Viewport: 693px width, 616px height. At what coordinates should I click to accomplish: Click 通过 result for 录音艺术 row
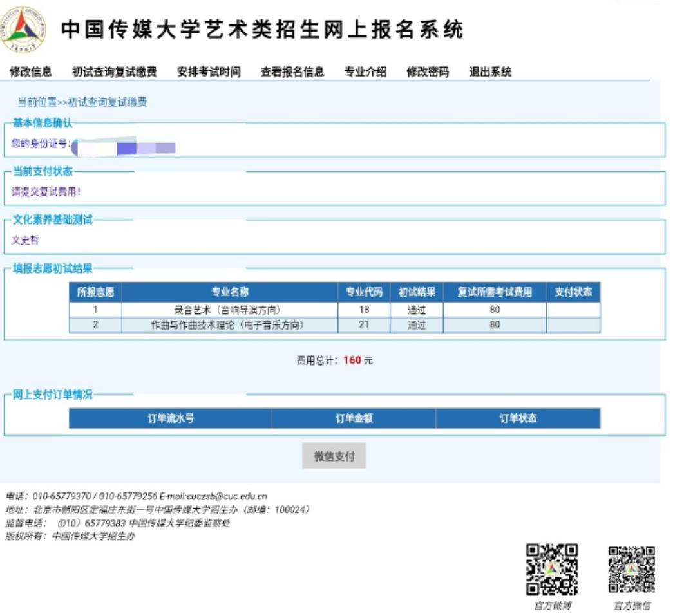[417, 310]
